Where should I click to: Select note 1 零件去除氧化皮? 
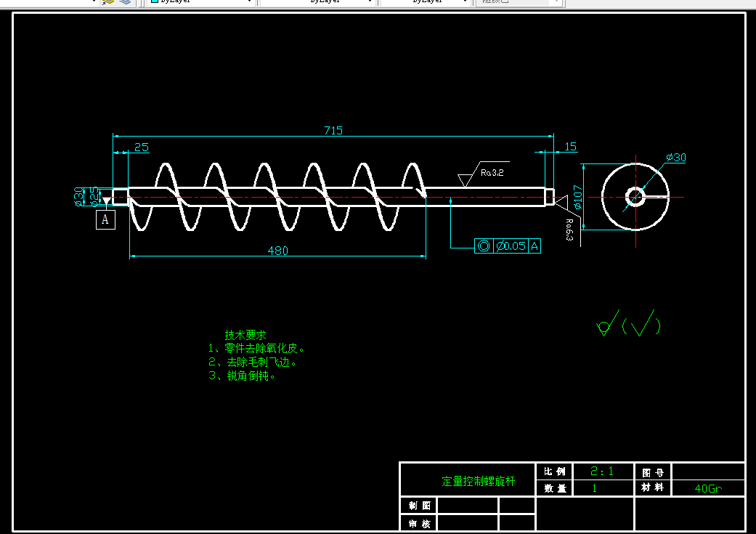[256, 348]
